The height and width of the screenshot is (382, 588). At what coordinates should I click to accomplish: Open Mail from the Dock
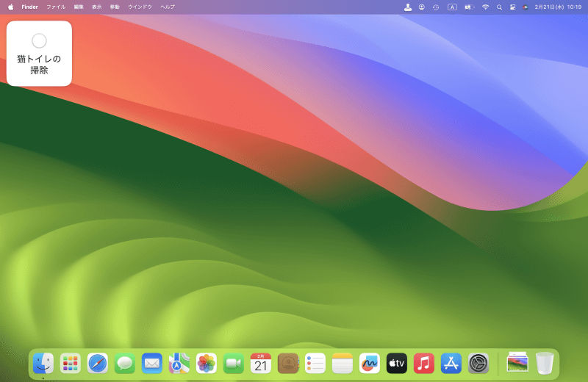(x=152, y=363)
